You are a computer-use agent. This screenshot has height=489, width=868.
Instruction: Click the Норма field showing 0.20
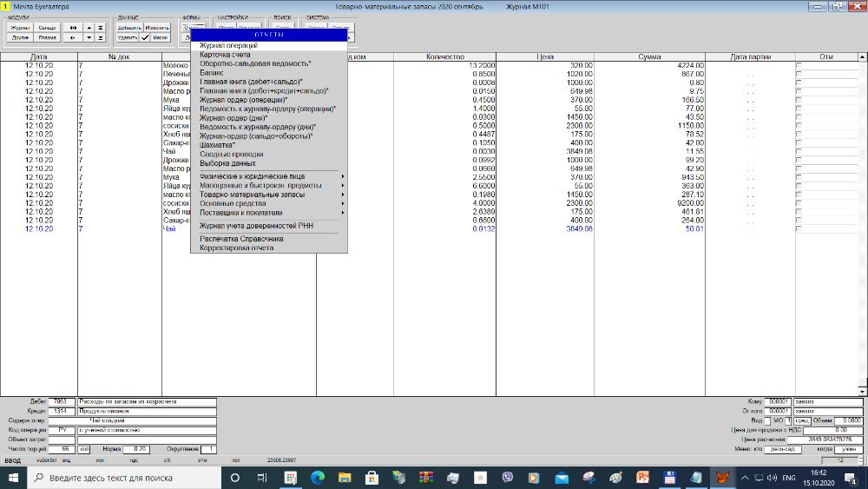pyautogui.click(x=136, y=449)
